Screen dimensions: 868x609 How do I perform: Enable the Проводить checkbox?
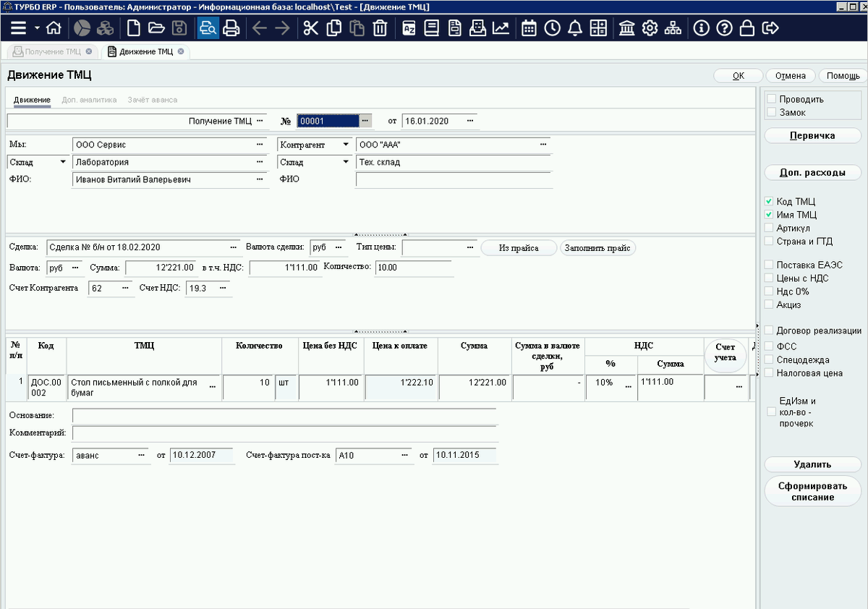(772, 99)
